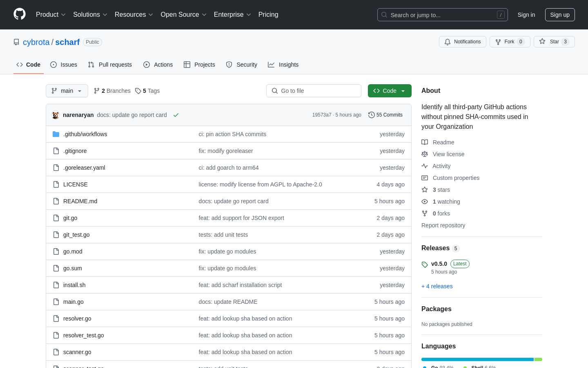Click the branch icon beside 2 Branches
Viewport: 588px width, 368px height.
[97, 91]
